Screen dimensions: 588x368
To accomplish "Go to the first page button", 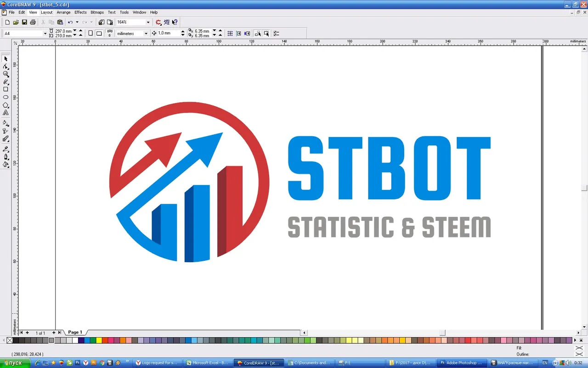I will 21,333.
